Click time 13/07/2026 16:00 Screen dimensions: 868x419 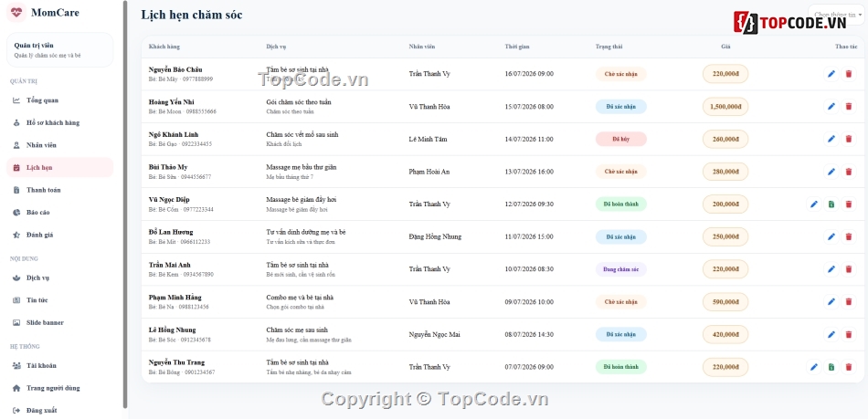529,172
